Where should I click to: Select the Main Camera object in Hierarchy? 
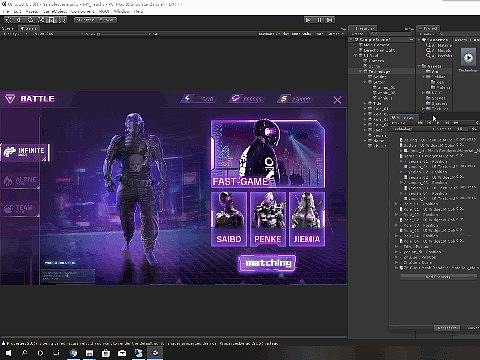click(376, 45)
